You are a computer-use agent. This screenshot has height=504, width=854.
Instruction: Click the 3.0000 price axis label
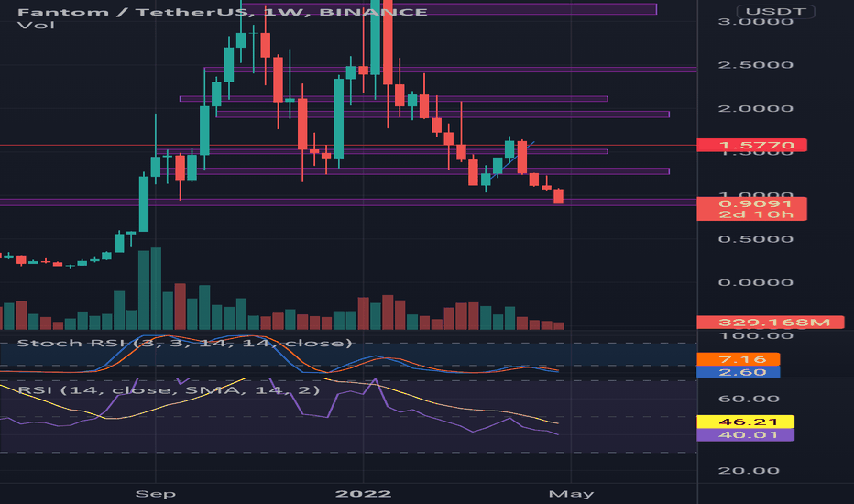[755, 22]
